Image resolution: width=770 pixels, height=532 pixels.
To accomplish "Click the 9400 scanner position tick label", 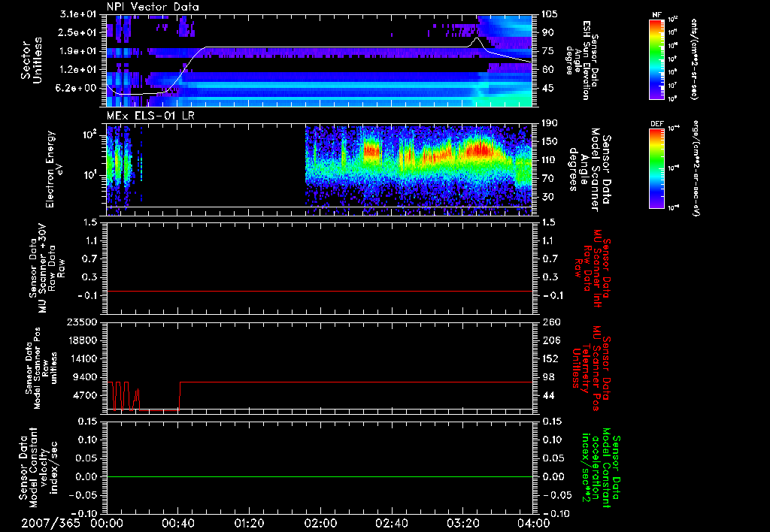I will click(x=86, y=377).
